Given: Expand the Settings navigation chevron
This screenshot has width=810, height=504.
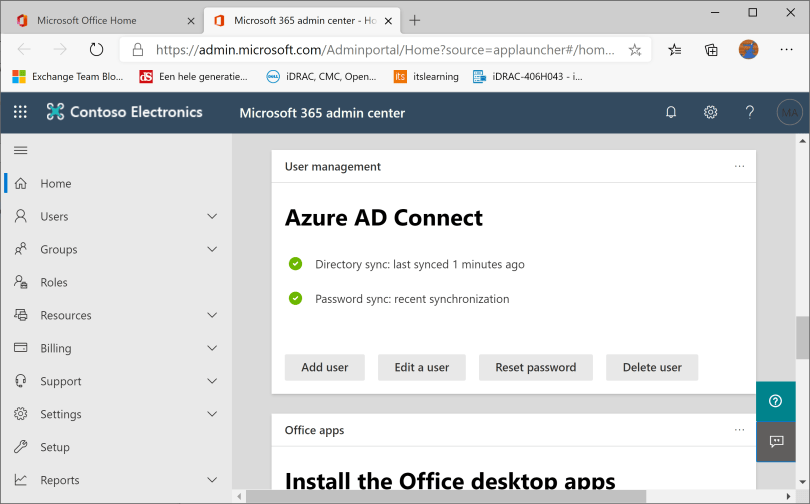Looking at the screenshot, I should pos(211,414).
